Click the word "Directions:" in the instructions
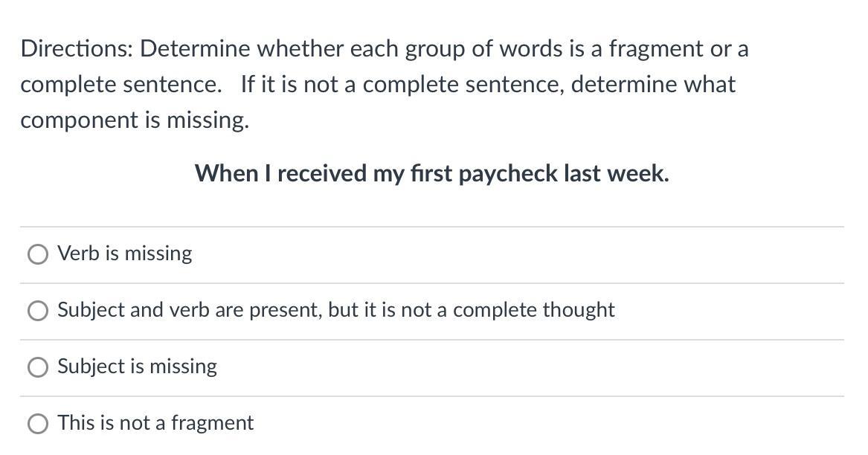The image size is (868, 455). [77, 49]
